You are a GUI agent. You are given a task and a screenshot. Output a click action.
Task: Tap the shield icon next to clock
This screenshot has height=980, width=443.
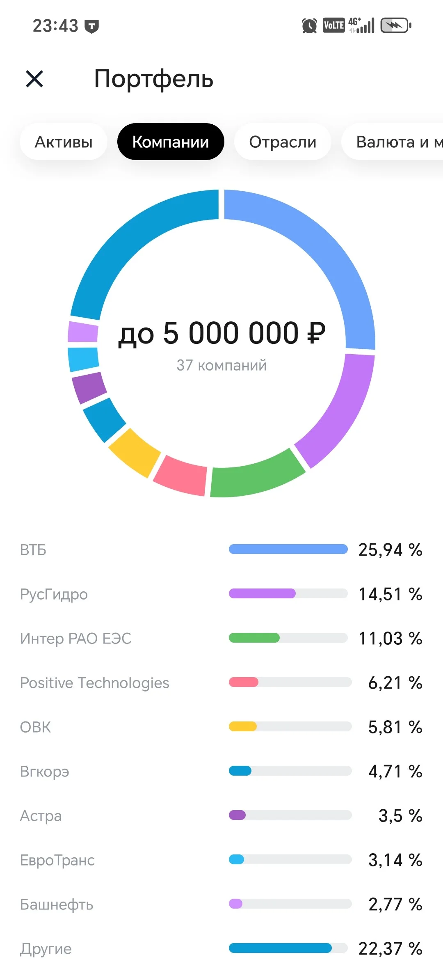pos(91,26)
